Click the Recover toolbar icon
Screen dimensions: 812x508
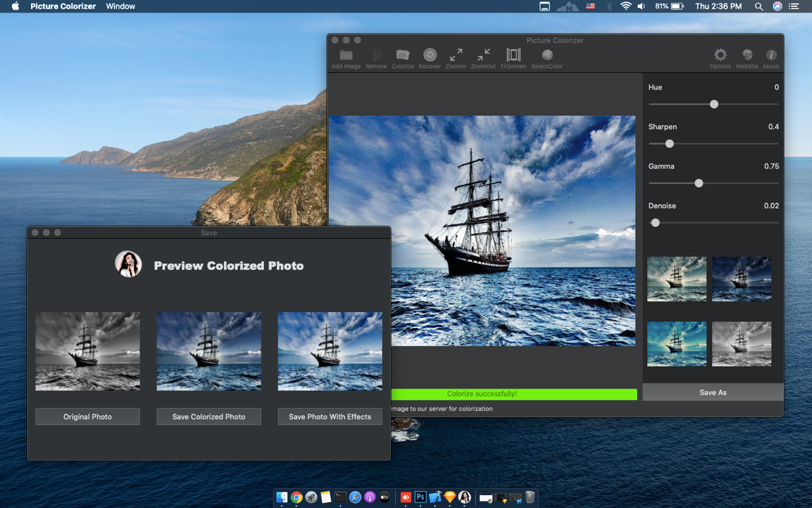430,56
